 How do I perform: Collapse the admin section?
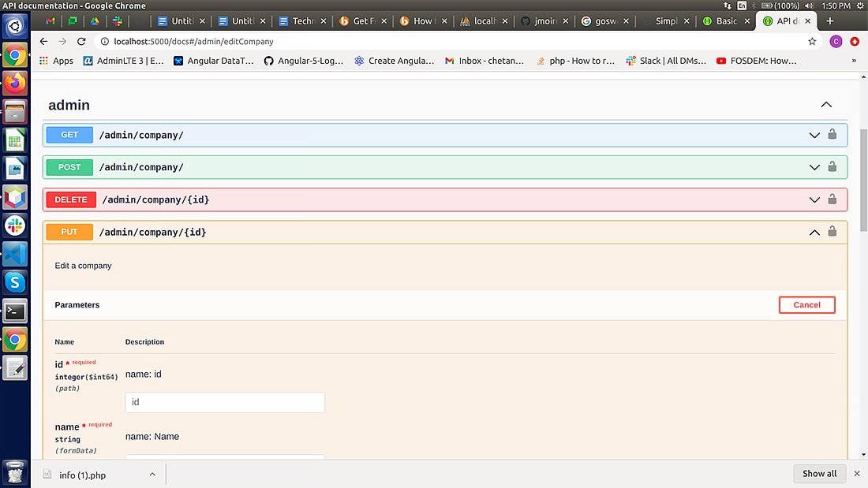pos(825,104)
